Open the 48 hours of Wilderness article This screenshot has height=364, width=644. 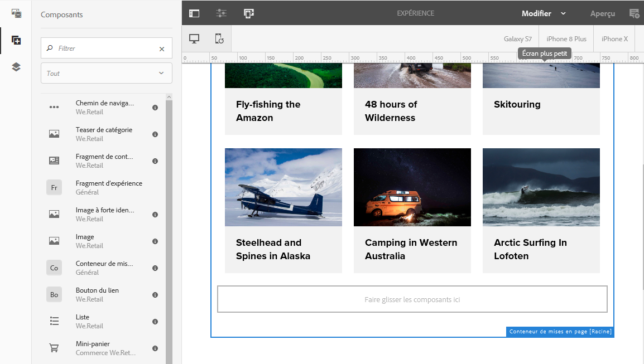391,111
